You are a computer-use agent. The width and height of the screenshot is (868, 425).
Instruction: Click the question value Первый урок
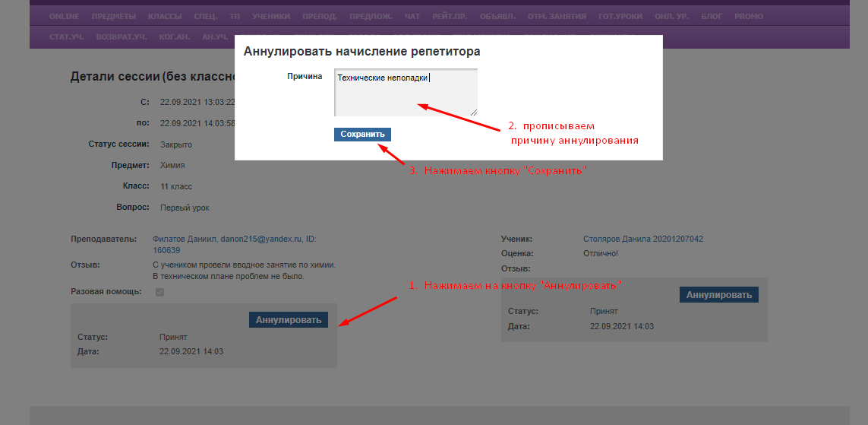click(x=185, y=208)
